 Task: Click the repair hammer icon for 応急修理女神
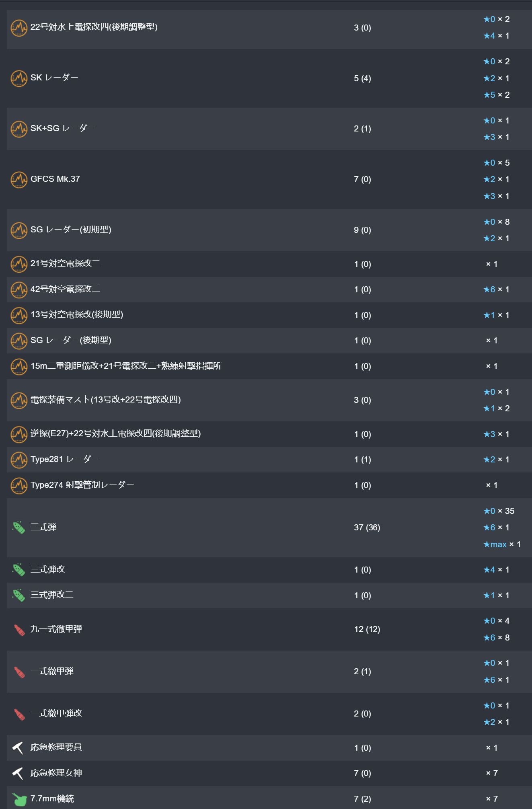[x=18, y=773]
